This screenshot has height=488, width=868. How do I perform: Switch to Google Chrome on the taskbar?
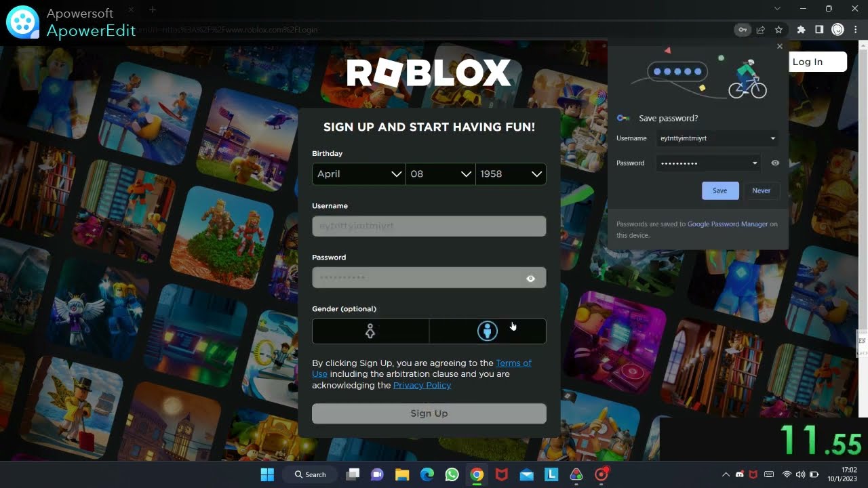coord(477,474)
